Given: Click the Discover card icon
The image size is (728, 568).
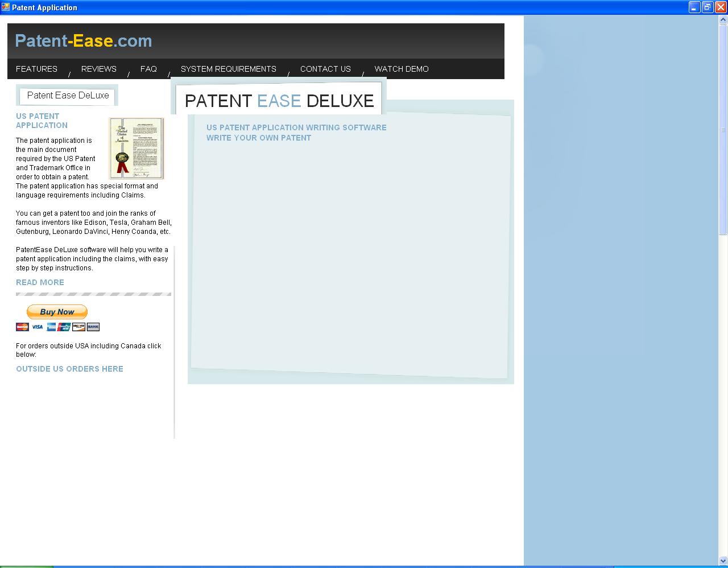Looking at the screenshot, I should coord(78,327).
